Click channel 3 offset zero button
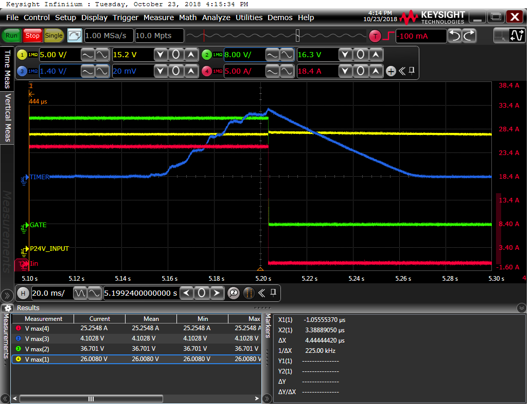532x409 pixels. coord(176,71)
